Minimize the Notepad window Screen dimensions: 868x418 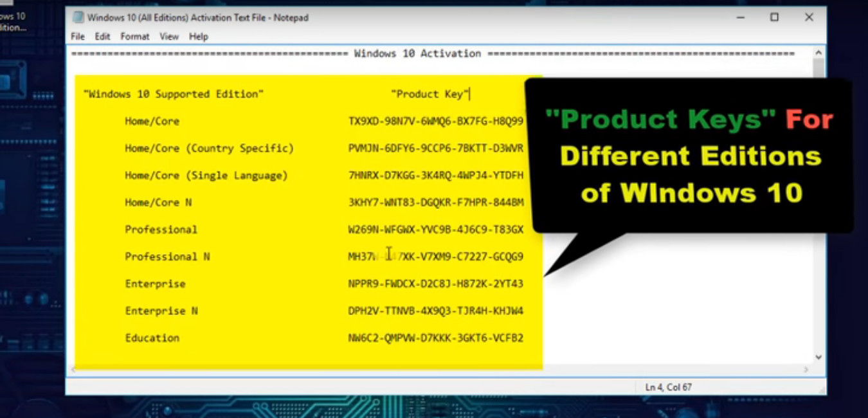(x=739, y=17)
